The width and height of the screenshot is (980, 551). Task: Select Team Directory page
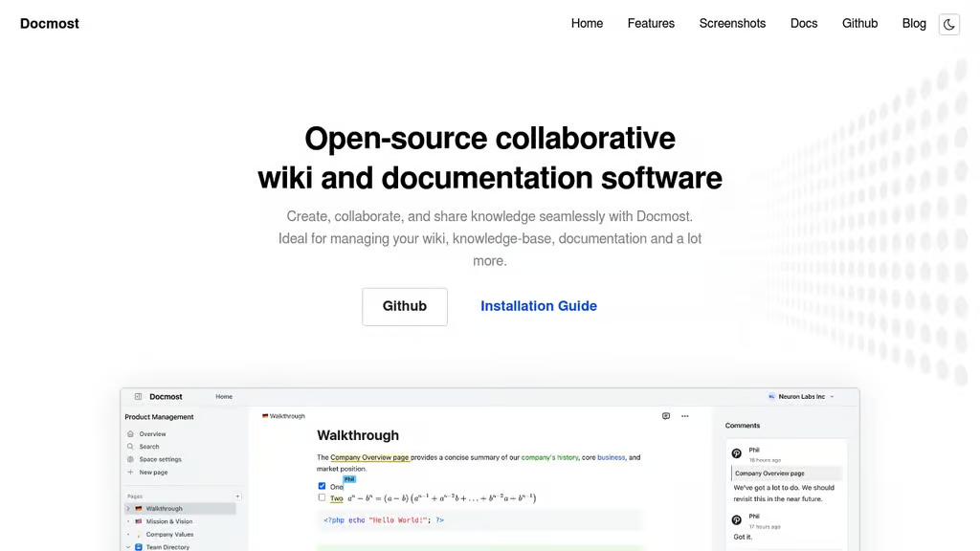(x=167, y=547)
